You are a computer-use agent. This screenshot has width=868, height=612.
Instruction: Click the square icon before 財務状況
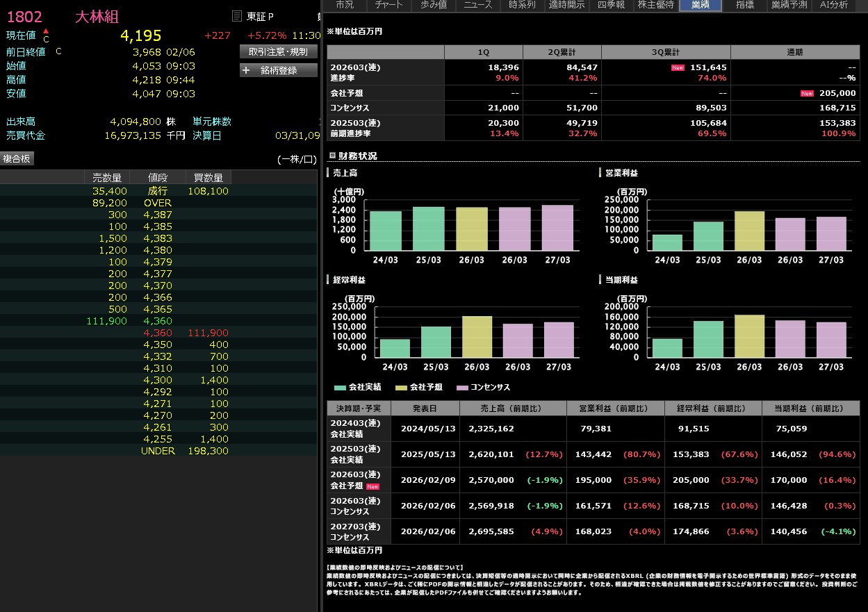pyautogui.click(x=331, y=156)
